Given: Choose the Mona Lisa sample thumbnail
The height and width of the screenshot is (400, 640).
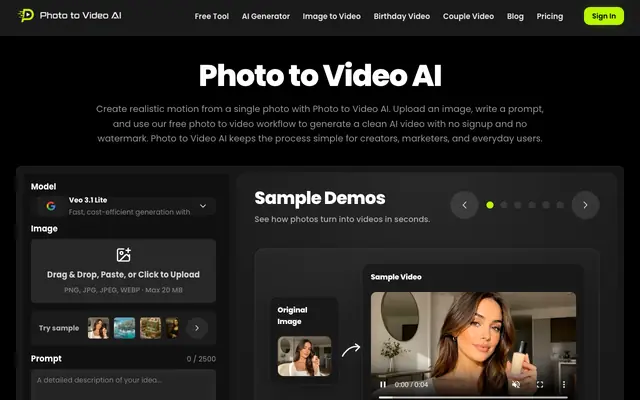Looking at the screenshot, I should (x=172, y=328).
